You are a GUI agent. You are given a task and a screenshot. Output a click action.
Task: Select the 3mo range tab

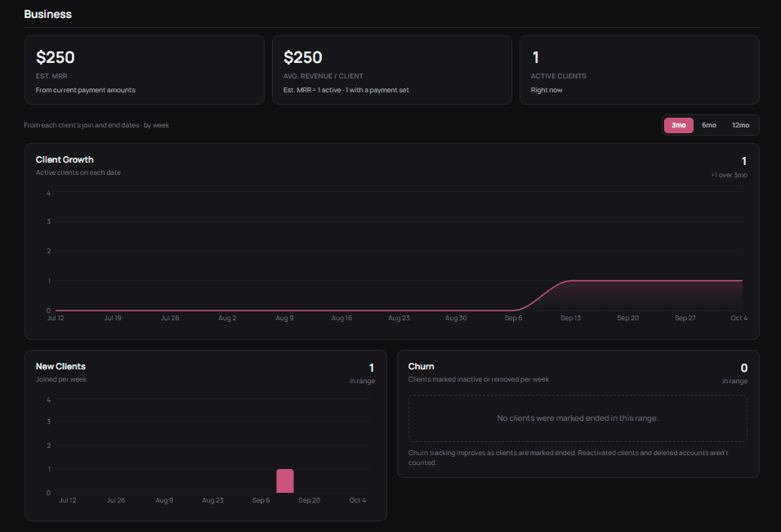tap(678, 125)
